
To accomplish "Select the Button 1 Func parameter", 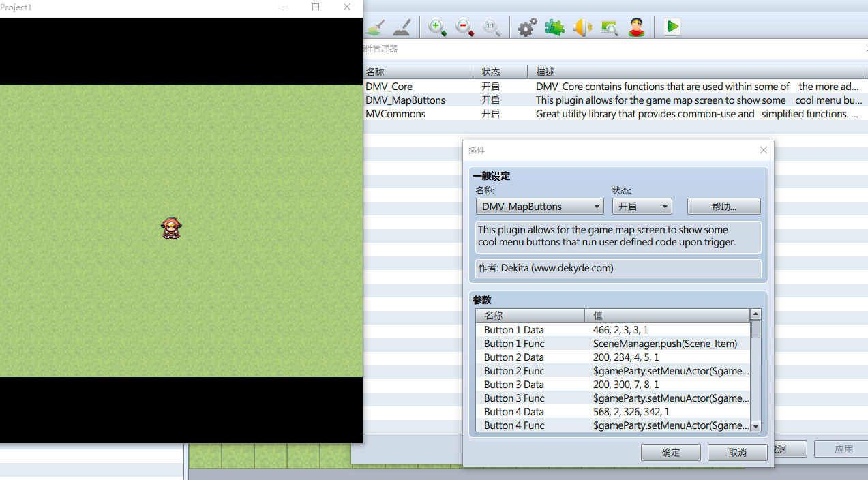I will coord(613,344).
